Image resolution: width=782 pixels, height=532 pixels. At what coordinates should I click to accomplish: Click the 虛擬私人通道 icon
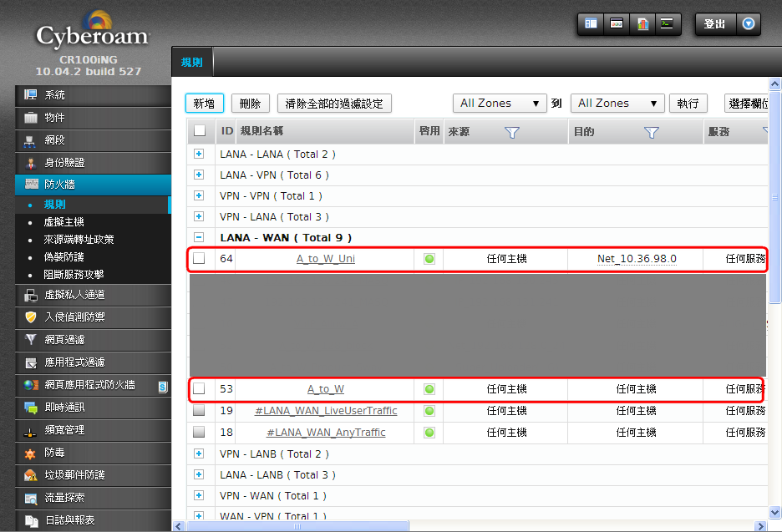pyautogui.click(x=31, y=296)
